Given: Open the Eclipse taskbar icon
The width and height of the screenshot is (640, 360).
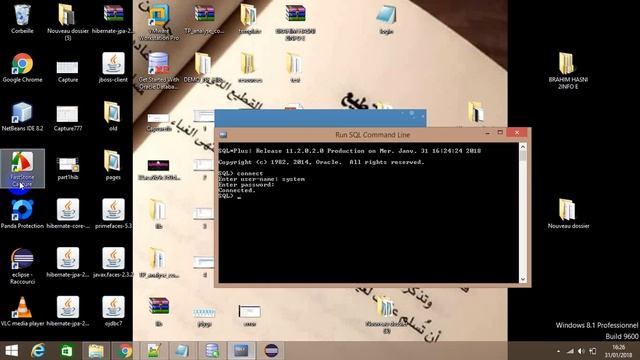Looking at the screenshot, I should tap(271, 351).
